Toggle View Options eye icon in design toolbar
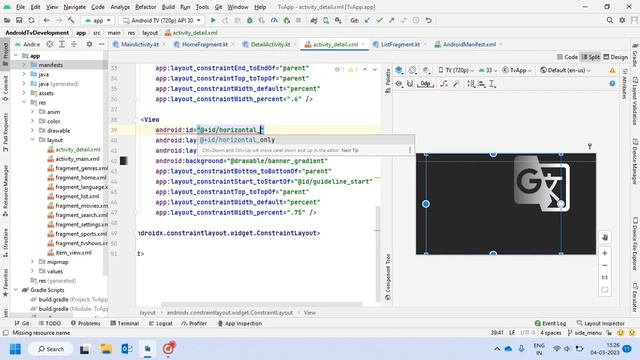This screenshot has width=640, height=360. click(399, 84)
